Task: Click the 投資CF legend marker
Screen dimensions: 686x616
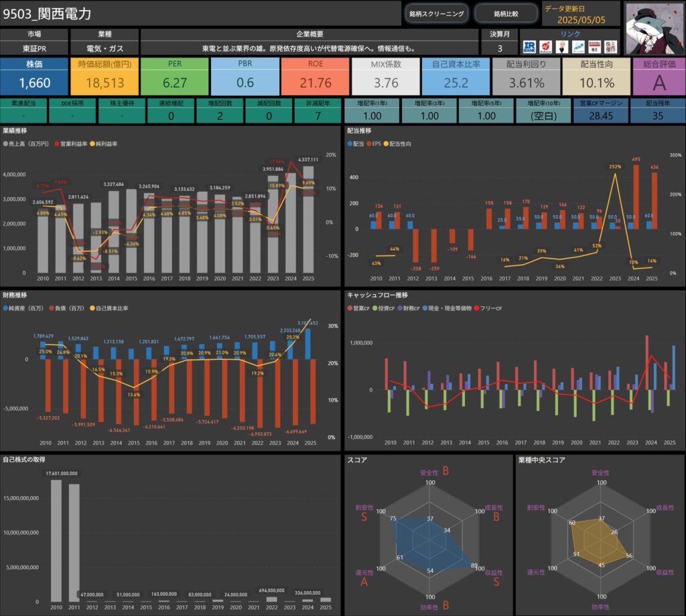Action: (x=375, y=308)
